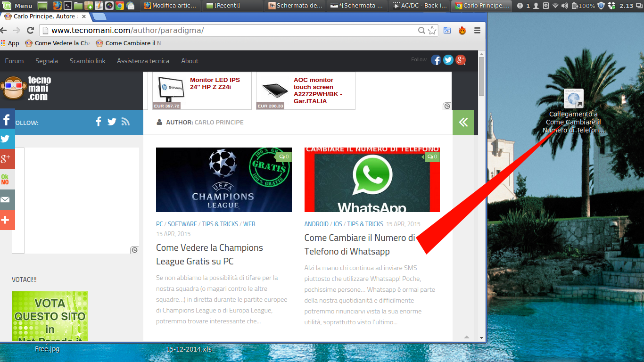Viewport: 644px width, 362px height.
Task: Go back in browser history
Action: coord(4,30)
